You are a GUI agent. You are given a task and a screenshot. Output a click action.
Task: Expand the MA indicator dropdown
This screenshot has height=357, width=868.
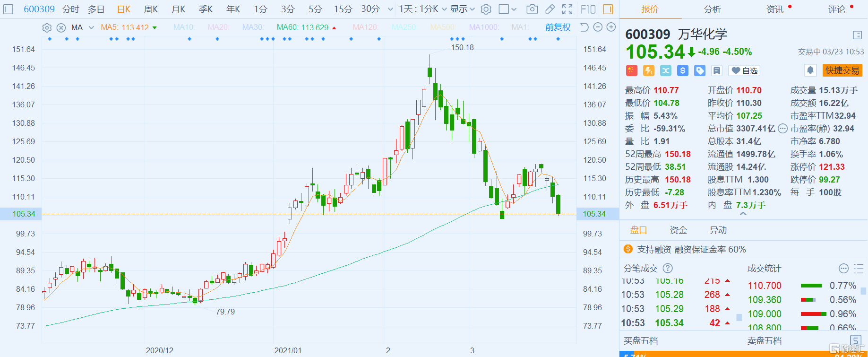pyautogui.click(x=91, y=27)
